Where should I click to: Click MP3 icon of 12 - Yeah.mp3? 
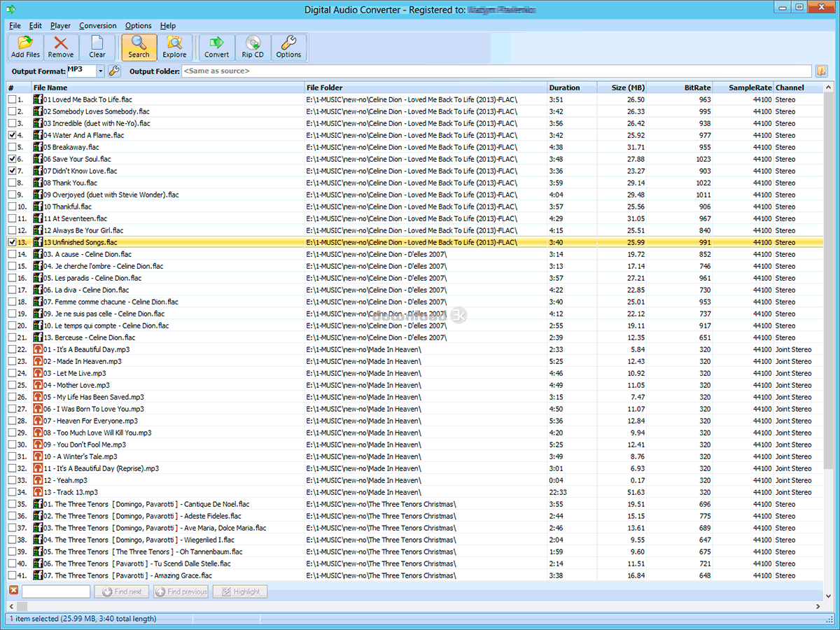[38, 480]
